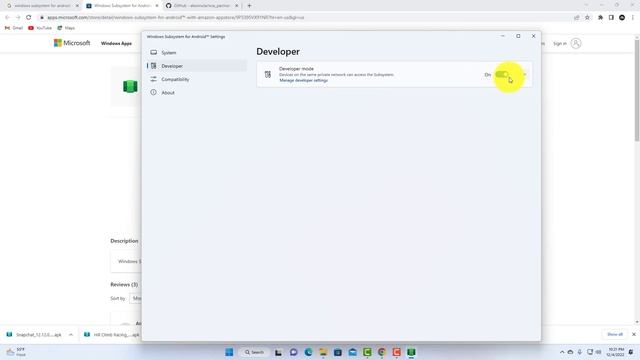The height and width of the screenshot is (360, 640).
Task: Click Sign in on the Microsoft page
Action: (560, 43)
